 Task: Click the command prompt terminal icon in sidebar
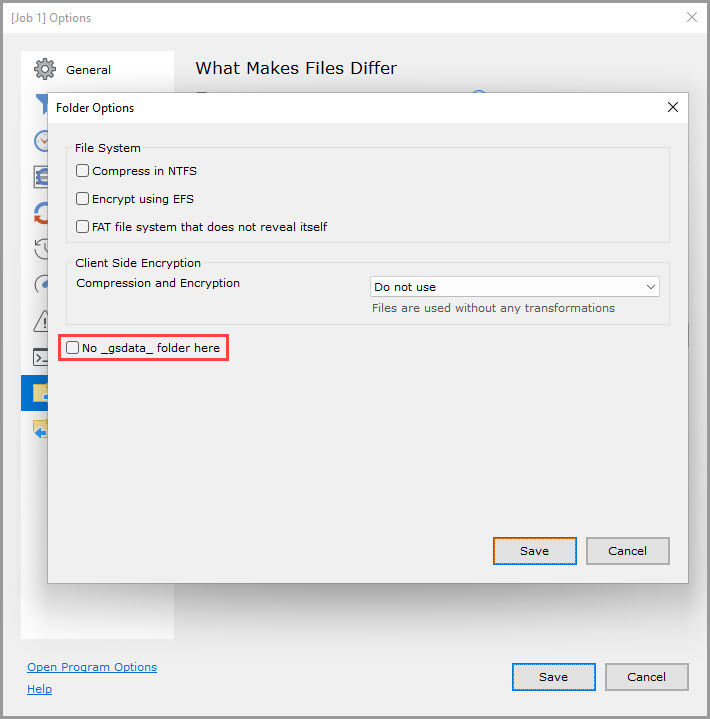coord(40,357)
